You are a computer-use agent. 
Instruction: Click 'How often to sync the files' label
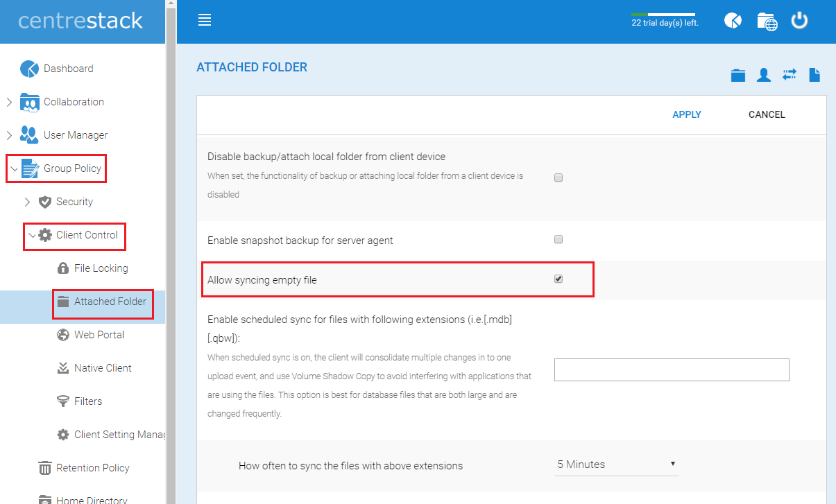(350, 466)
